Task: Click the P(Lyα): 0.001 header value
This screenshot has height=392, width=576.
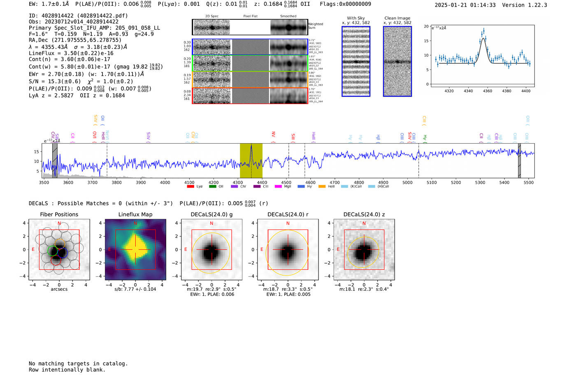Action: coord(179,4)
